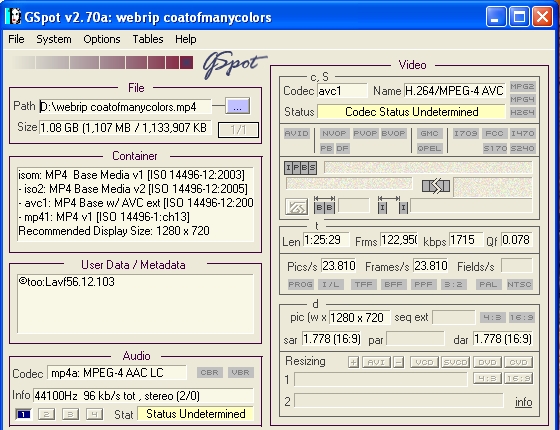Image resolution: width=560 pixels, height=430 pixels.
Task: Click the 16:9 button in Resizing row 1
Action: [x=519, y=378]
